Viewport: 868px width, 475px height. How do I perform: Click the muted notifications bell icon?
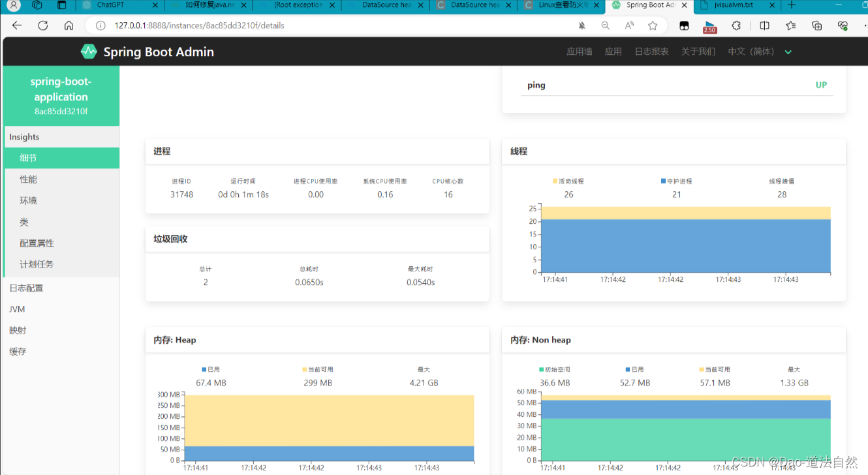582,25
